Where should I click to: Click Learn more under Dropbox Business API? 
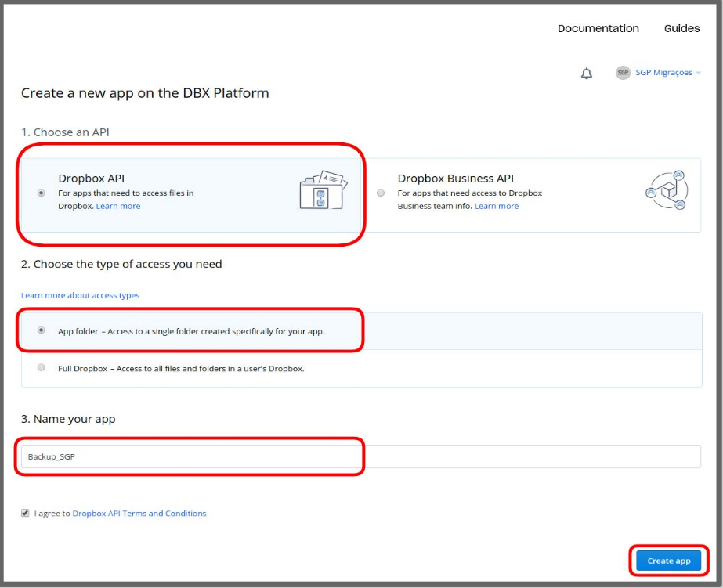tap(496, 206)
